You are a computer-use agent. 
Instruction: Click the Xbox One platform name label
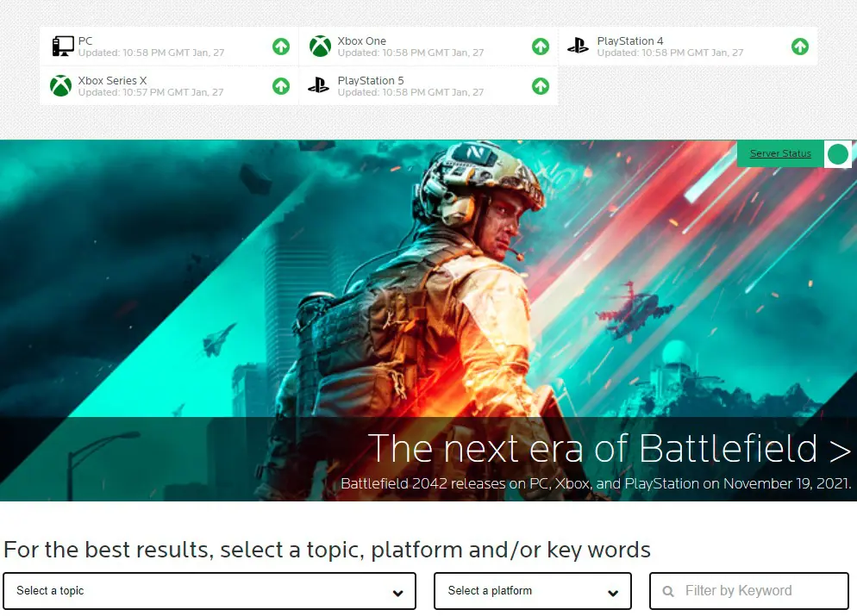click(362, 41)
